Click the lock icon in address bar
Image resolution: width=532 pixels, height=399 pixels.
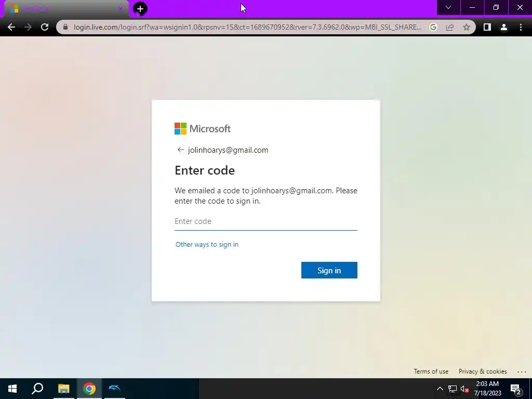[65, 27]
